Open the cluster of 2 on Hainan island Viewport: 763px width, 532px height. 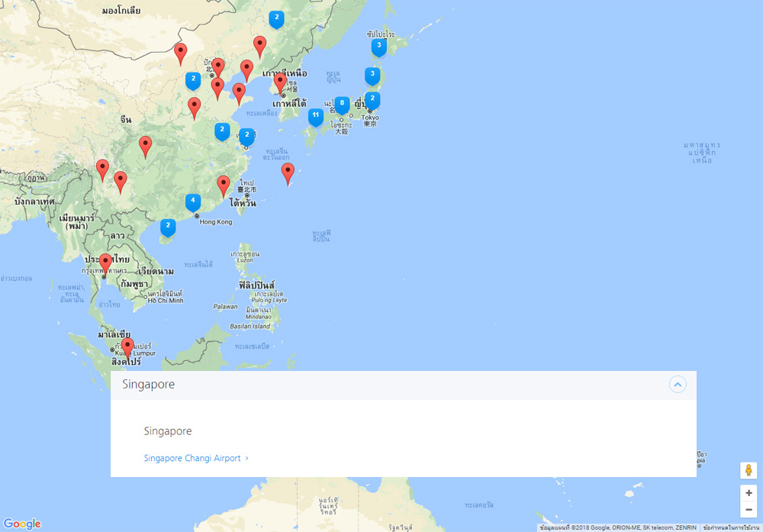[168, 227]
